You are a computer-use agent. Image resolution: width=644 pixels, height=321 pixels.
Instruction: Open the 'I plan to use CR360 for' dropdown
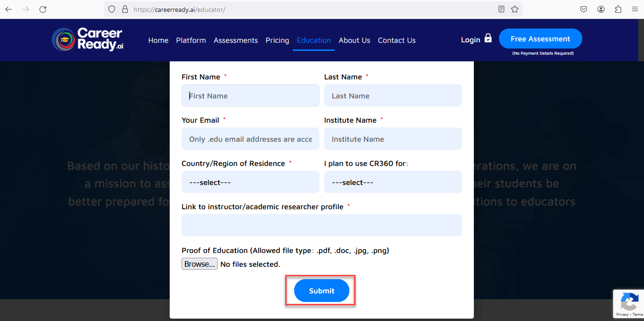click(393, 182)
